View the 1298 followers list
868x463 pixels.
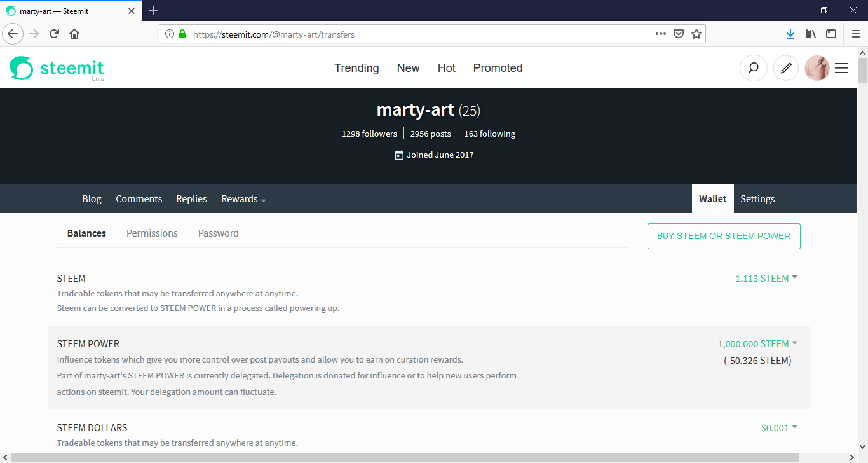click(x=369, y=134)
